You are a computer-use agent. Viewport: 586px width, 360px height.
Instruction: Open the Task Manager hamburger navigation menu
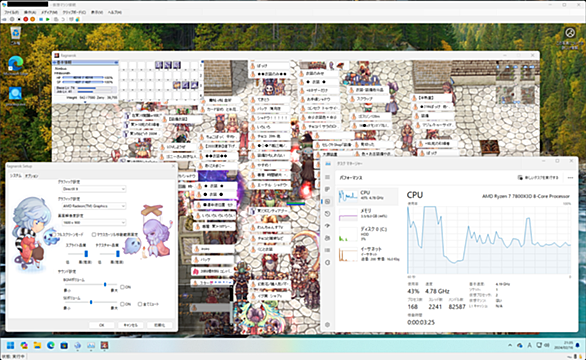click(x=328, y=177)
